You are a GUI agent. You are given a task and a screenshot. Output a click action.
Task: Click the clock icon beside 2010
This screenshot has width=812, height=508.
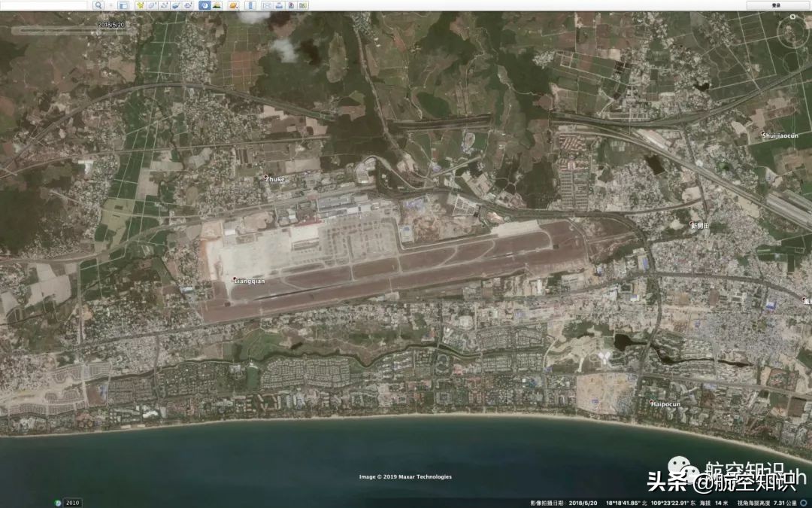(58, 503)
